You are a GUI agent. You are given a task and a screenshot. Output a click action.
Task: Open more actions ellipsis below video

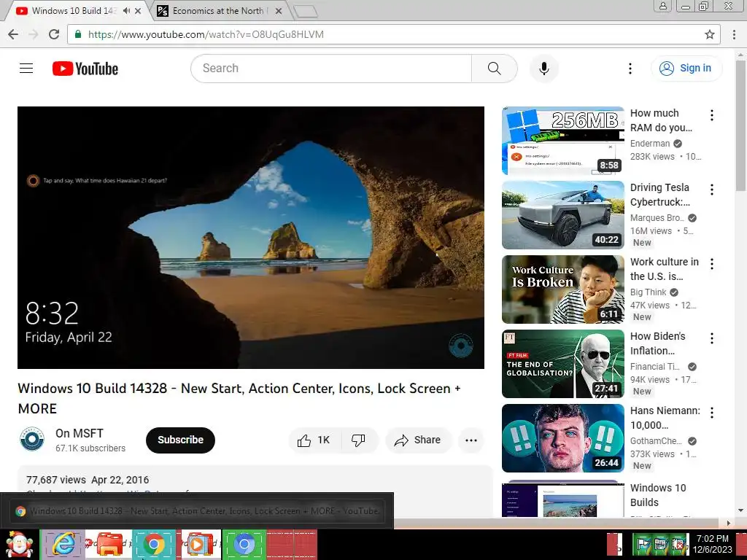point(471,440)
